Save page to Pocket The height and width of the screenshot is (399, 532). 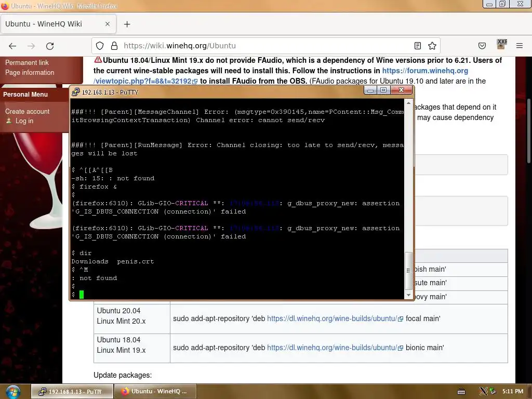pyautogui.click(x=482, y=46)
